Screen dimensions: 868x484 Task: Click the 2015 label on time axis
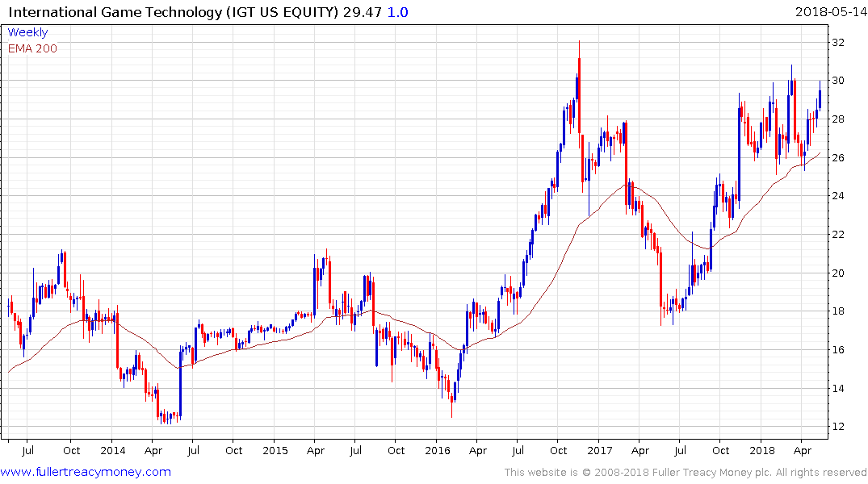tap(275, 451)
